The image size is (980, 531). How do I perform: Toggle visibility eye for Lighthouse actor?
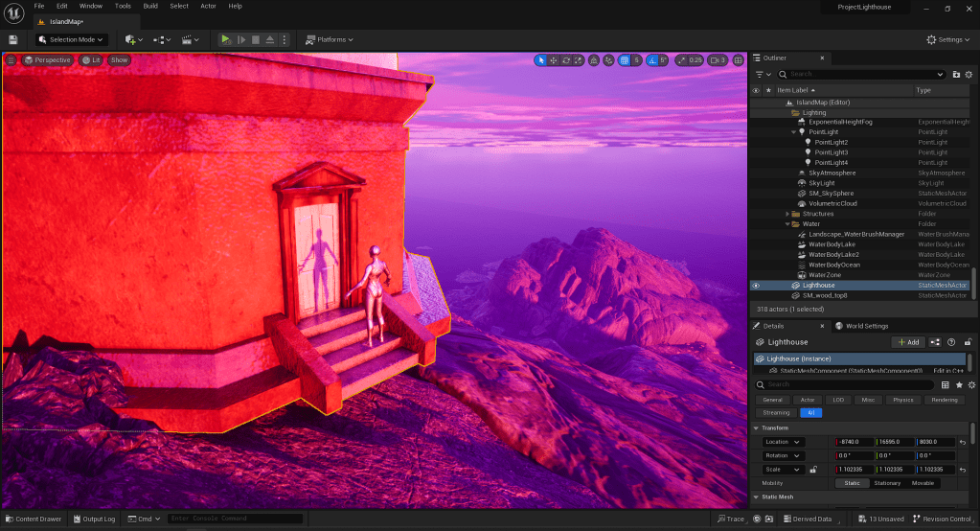(x=756, y=286)
